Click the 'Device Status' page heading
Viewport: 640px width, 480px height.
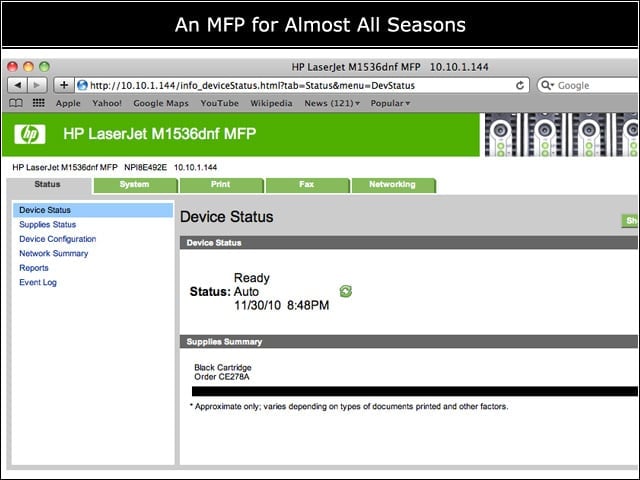(x=227, y=217)
